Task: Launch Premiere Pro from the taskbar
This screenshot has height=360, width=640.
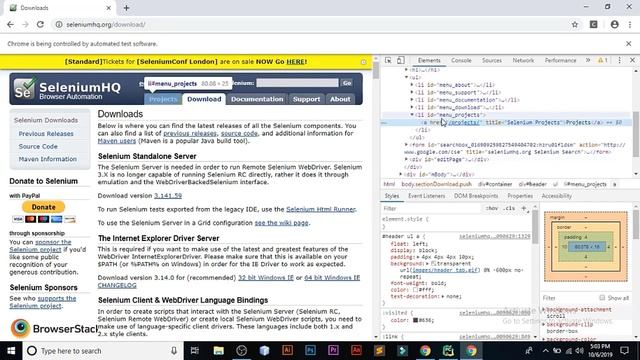Action: pyautogui.click(x=333, y=351)
